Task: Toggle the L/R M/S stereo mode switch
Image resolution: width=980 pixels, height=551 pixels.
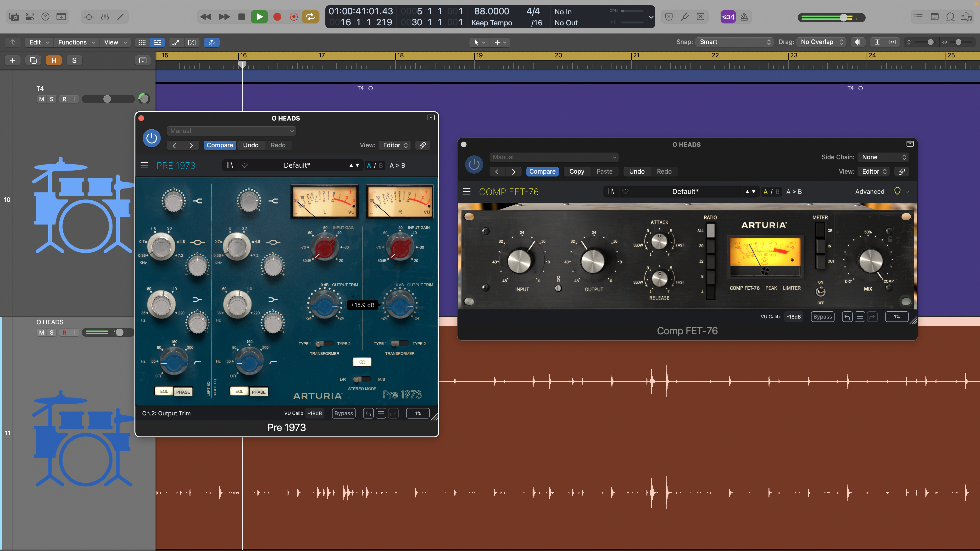Action: 362,379
